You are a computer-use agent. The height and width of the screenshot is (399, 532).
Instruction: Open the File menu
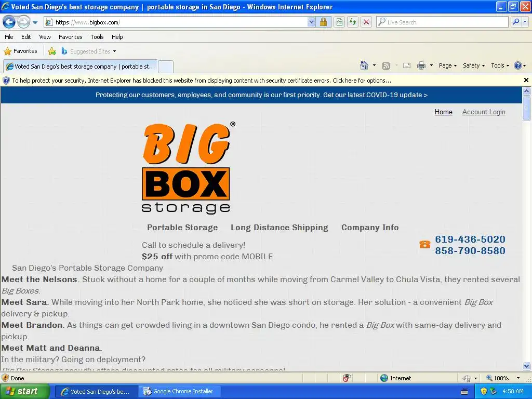pyautogui.click(x=9, y=37)
